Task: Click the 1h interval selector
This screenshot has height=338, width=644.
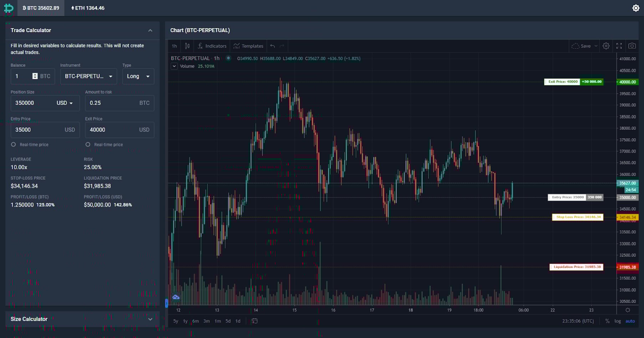Action: tap(174, 46)
